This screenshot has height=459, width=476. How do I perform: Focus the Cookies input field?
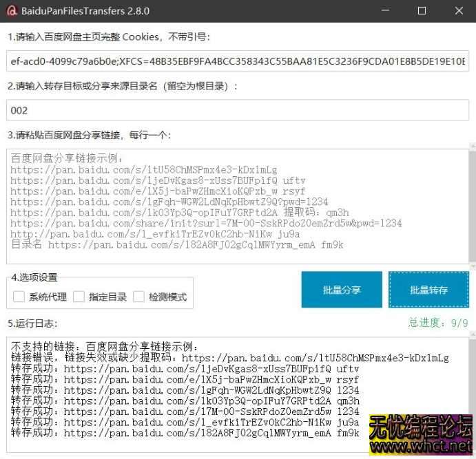tap(238, 61)
